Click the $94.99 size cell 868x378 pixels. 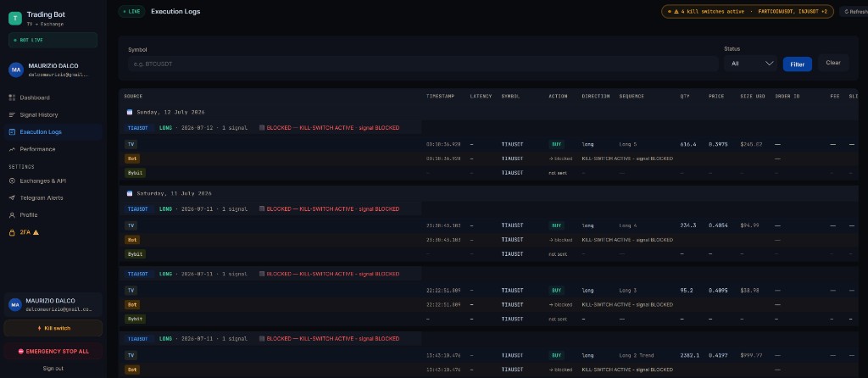click(749, 225)
